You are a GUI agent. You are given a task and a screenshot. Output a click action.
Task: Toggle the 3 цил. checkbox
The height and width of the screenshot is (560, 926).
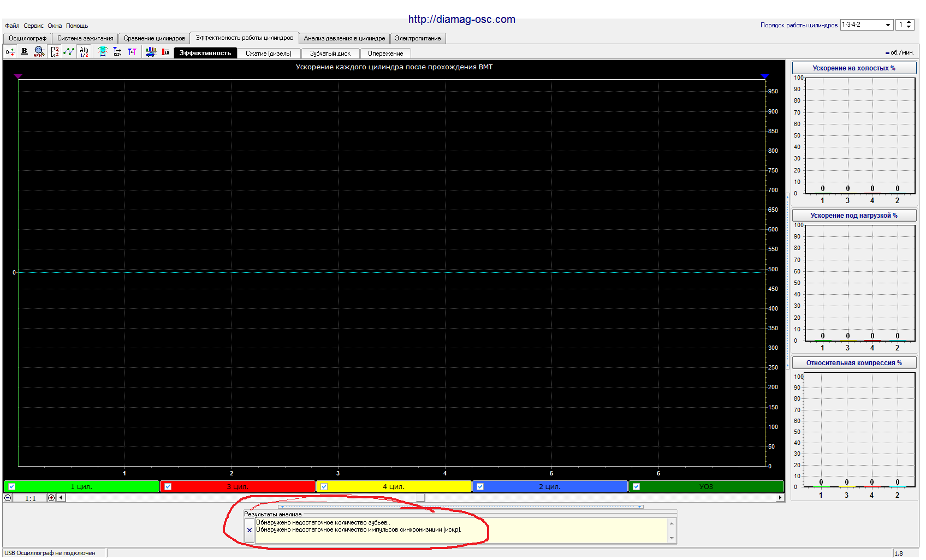[168, 486]
